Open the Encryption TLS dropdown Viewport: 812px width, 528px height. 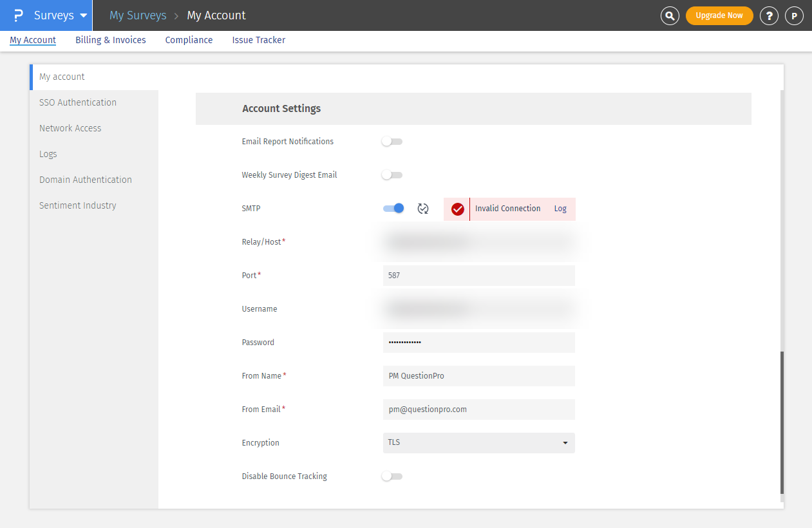tap(478, 443)
